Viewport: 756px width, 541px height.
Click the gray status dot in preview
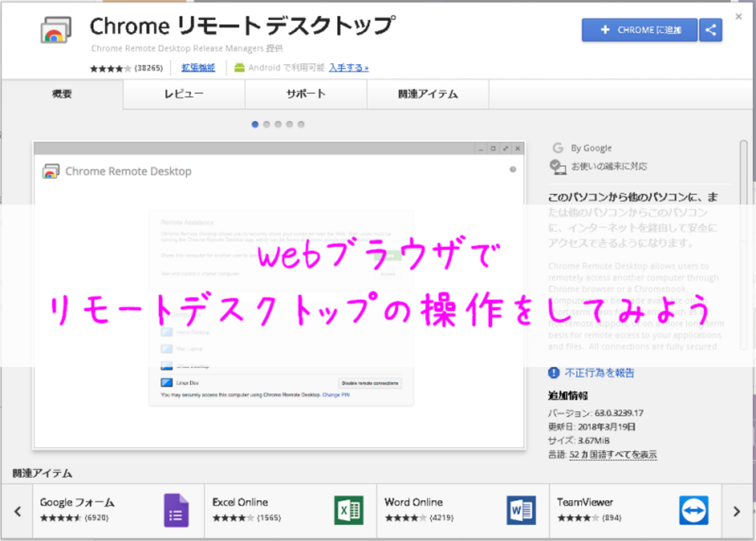(512, 170)
